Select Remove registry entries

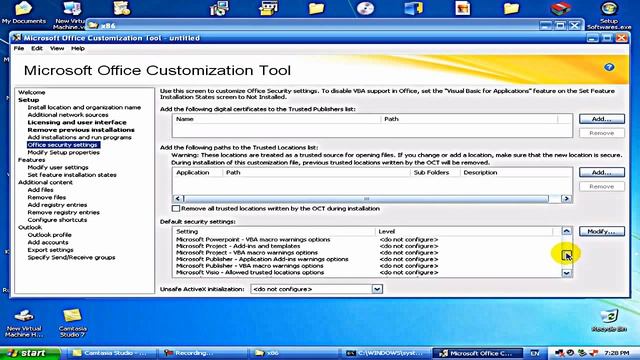point(63,212)
